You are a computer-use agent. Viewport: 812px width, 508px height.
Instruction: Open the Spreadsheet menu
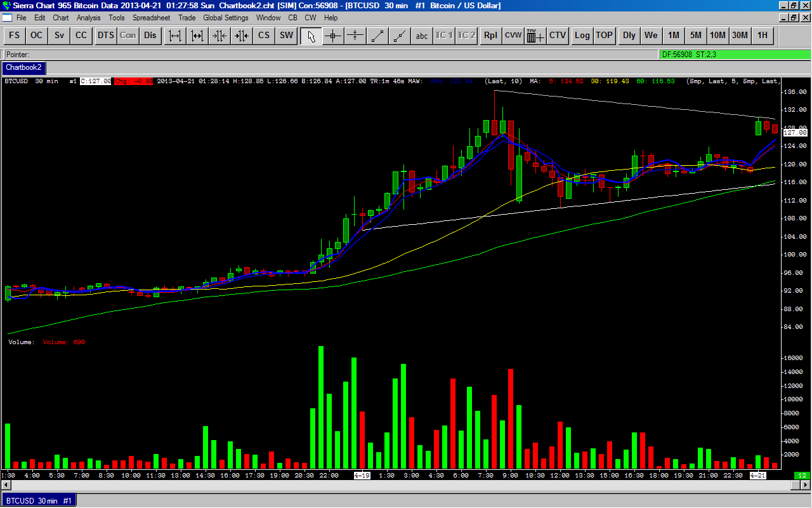(151, 18)
